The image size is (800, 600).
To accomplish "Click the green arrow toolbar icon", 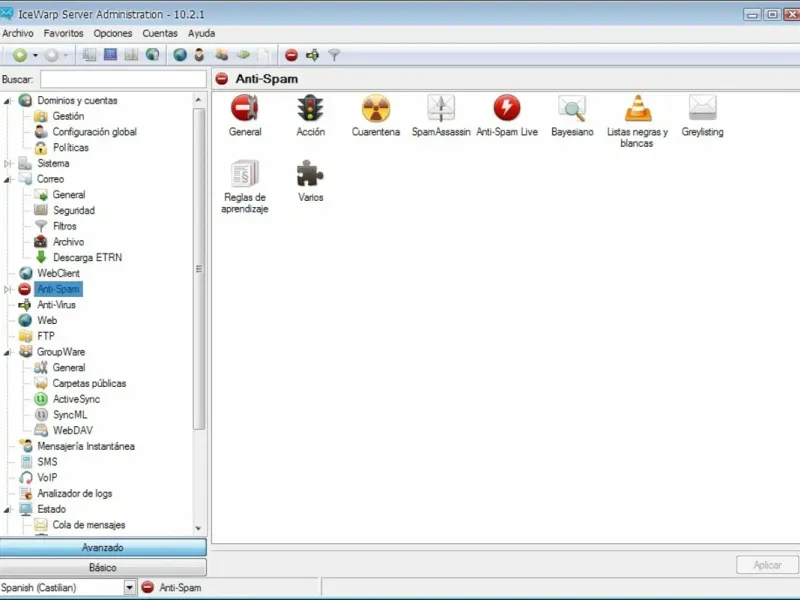I will pyautogui.click(x=243, y=55).
